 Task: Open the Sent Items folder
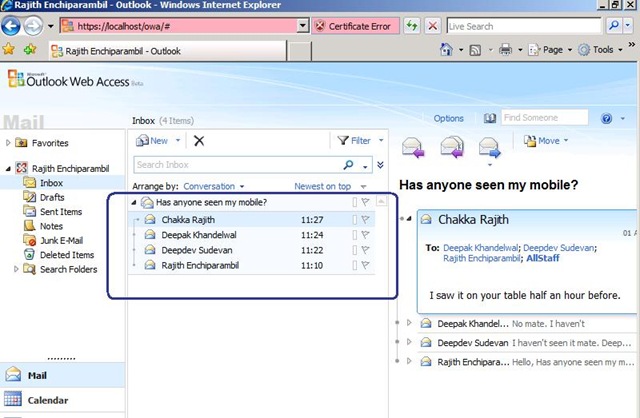click(x=61, y=211)
